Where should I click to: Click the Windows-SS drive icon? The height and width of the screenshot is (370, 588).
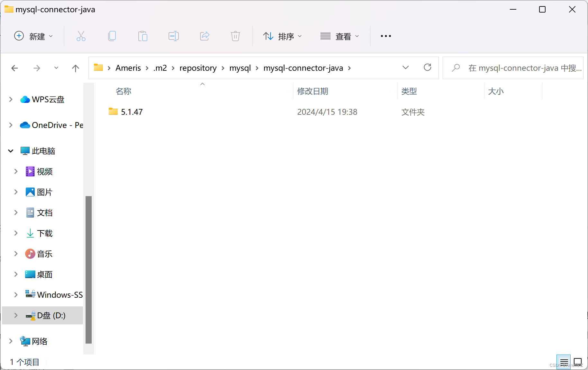coord(30,294)
